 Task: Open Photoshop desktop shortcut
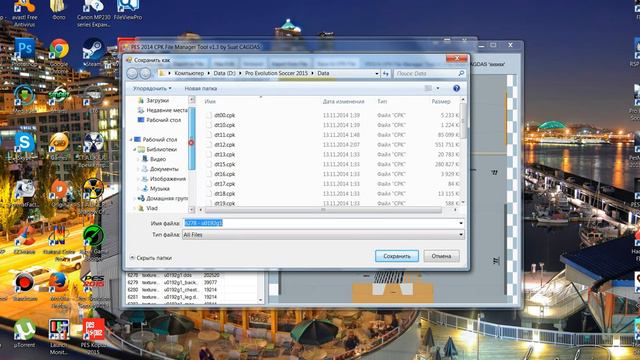click(24, 50)
